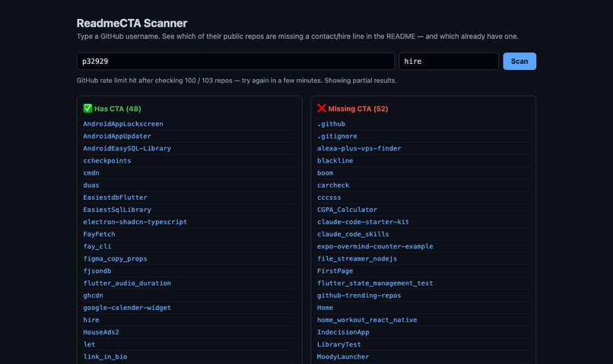Open the MoodyLauncher repo link
The width and height of the screenshot is (613, 364).
(x=343, y=356)
